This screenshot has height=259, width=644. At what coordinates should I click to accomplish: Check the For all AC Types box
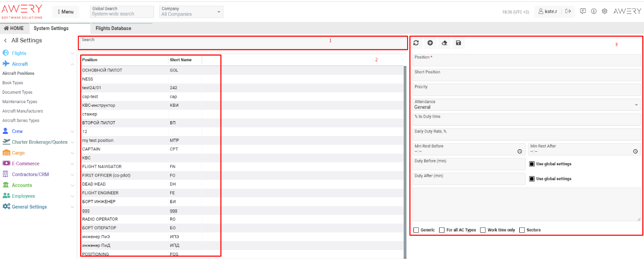point(442,230)
